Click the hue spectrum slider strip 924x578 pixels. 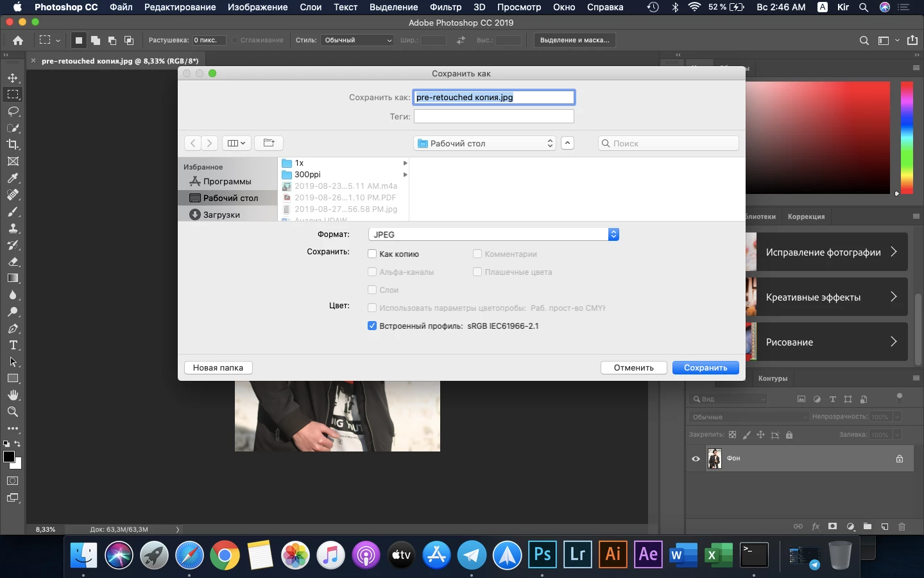click(907, 137)
